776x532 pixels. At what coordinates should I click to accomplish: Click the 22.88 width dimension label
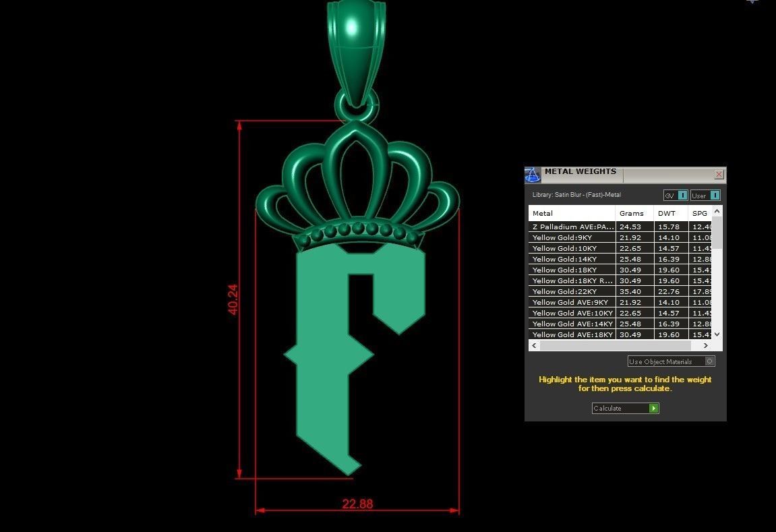coord(357,504)
